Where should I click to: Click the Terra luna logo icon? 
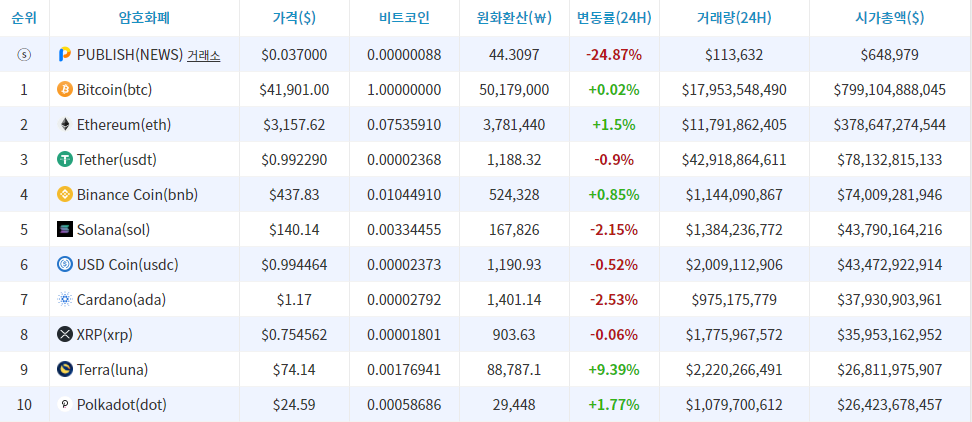64,370
